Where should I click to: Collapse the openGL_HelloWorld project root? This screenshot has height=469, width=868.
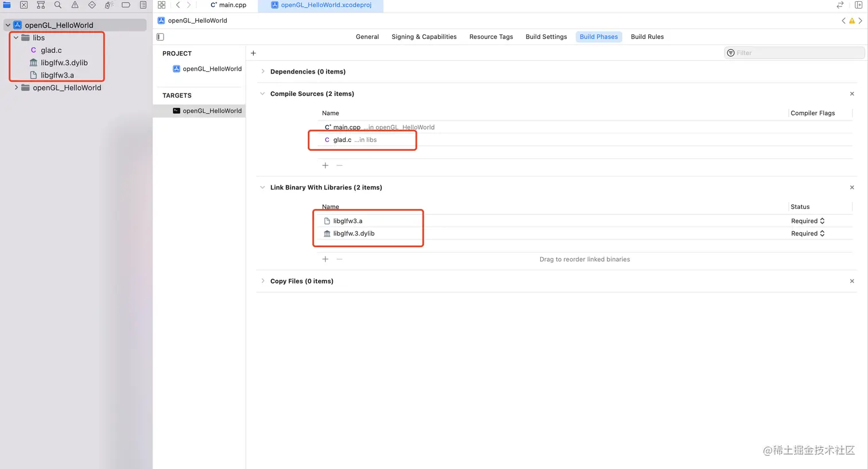tap(8, 25)
